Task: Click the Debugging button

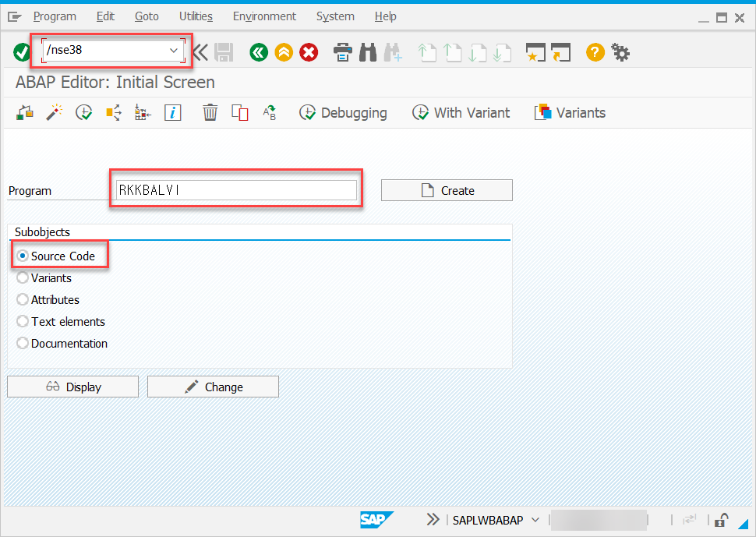Action: 343,112
